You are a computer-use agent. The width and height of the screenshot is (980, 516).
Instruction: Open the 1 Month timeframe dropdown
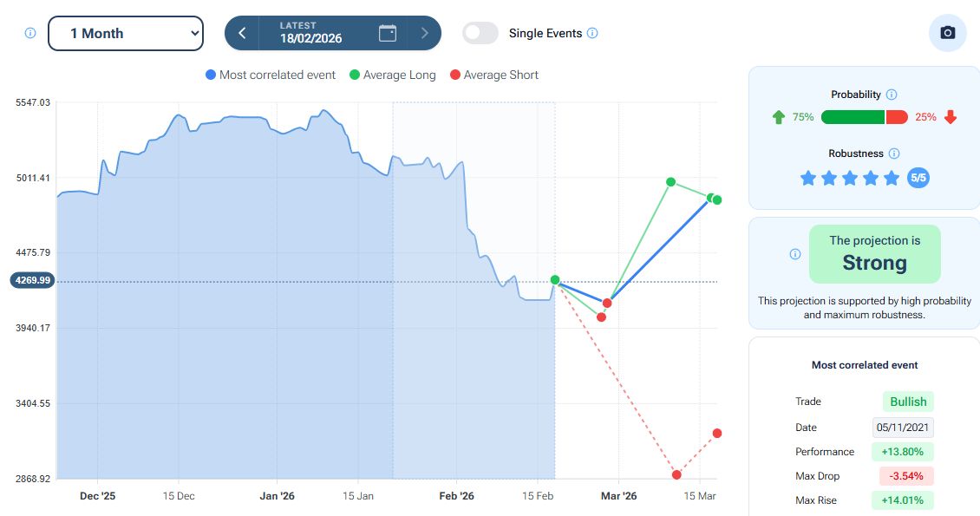coord(126,33)
